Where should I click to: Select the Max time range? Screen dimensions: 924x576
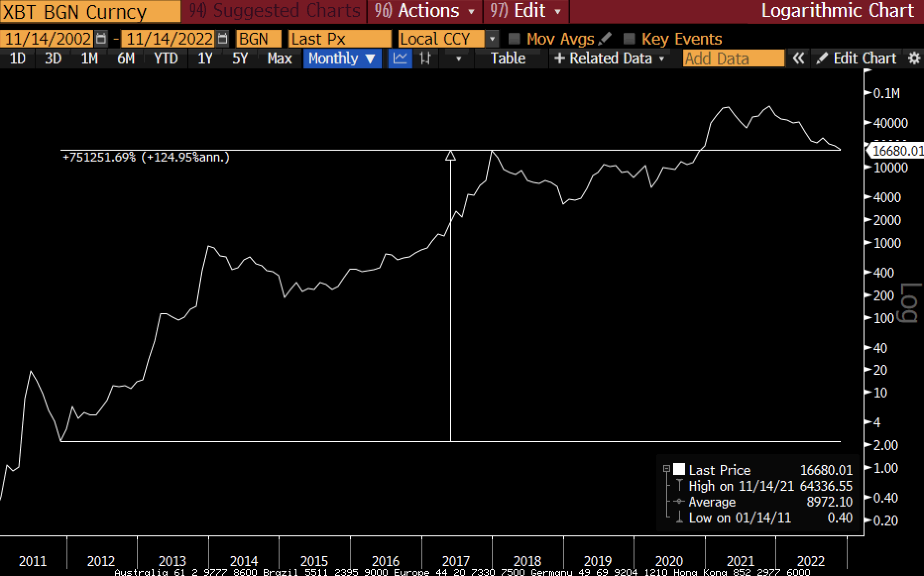[280, 58]
